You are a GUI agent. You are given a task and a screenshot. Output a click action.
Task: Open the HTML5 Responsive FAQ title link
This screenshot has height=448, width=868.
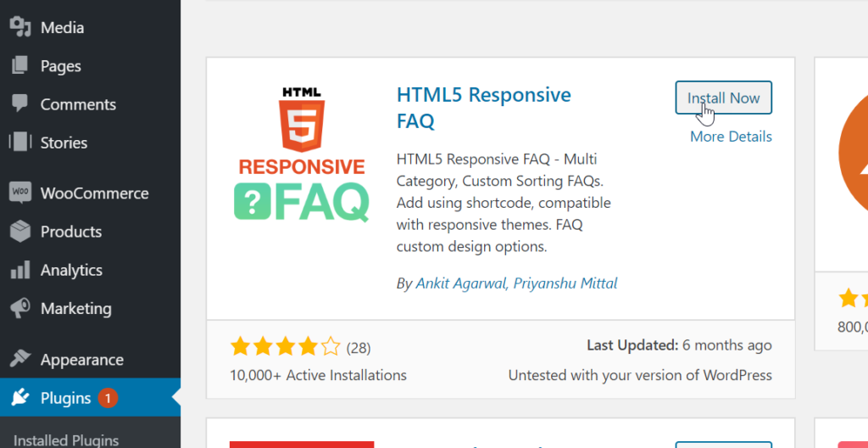[x=483, y=107]
